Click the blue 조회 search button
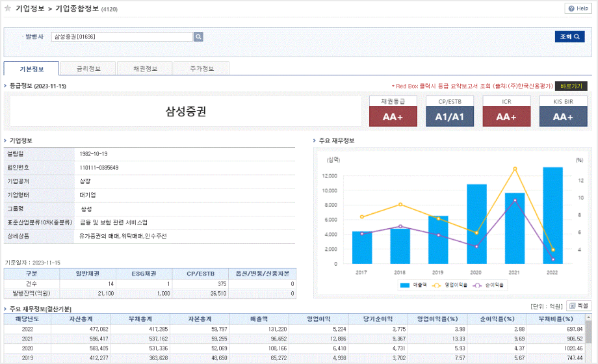The image size is (598, 364). coord(570,36)
